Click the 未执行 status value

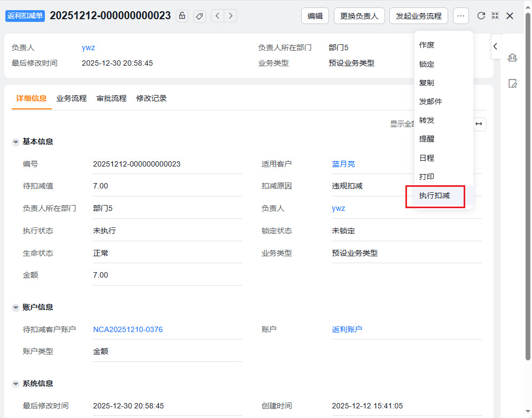pyautogui.click(x=105, y=231)
